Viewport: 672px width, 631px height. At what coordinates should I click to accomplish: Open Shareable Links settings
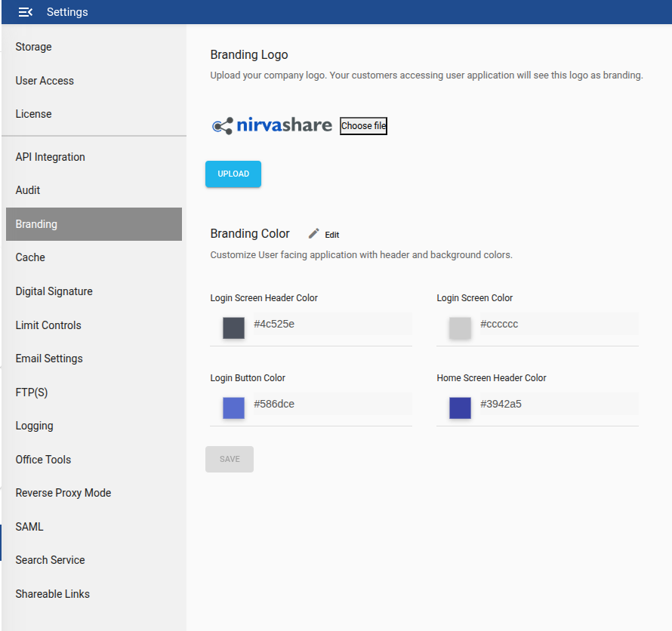[53, 594]
